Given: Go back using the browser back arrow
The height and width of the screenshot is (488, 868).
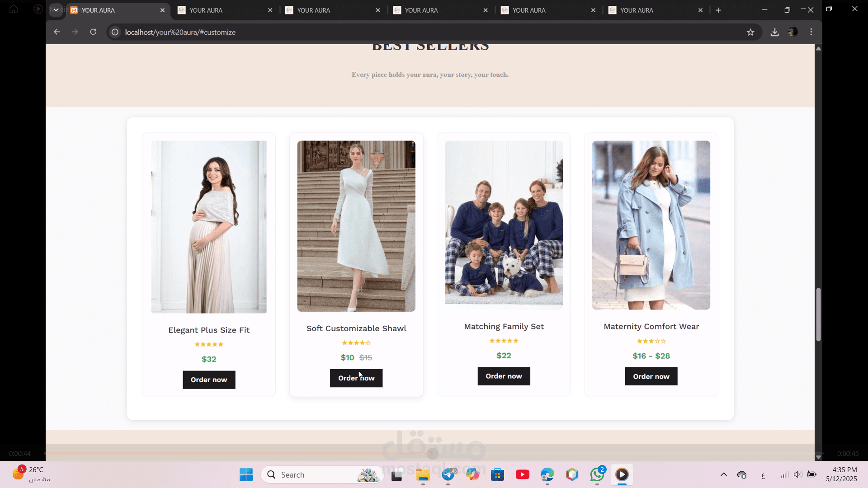Looking at the screenshot, I should [57, 32].
